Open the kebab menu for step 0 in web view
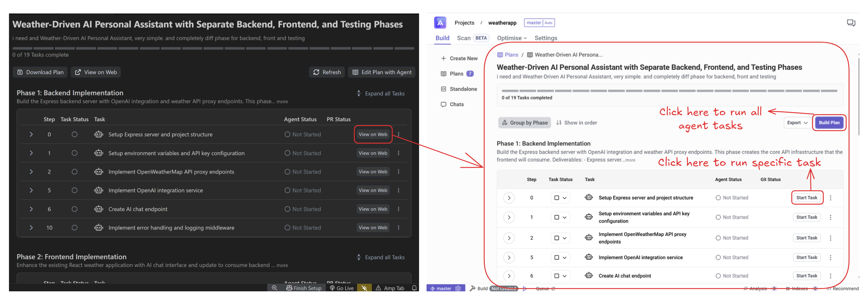This screenshot has width=868, height=300. [x=830, y=198]
